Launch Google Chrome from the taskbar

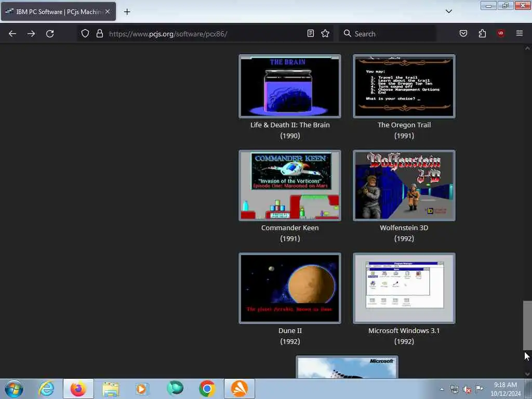207,389
